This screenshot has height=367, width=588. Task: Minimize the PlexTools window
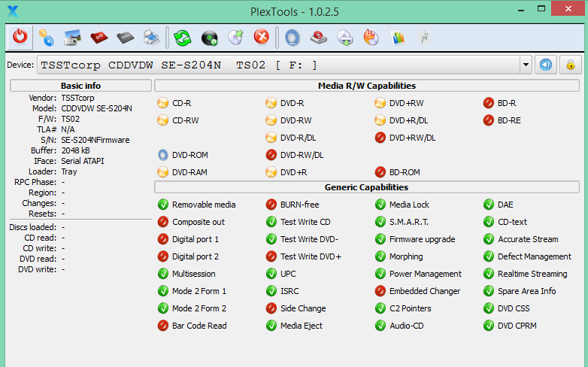tap(521, 10)
